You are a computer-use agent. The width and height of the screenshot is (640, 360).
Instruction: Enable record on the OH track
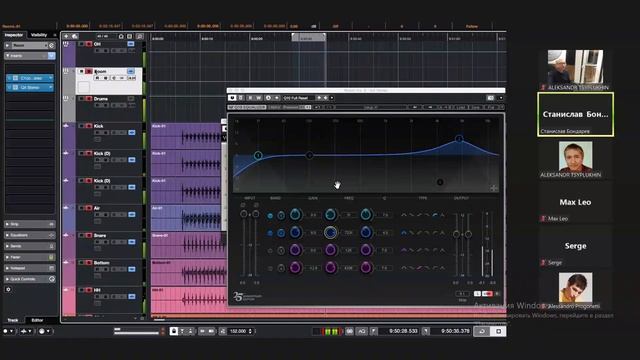[x=89, y=44]
